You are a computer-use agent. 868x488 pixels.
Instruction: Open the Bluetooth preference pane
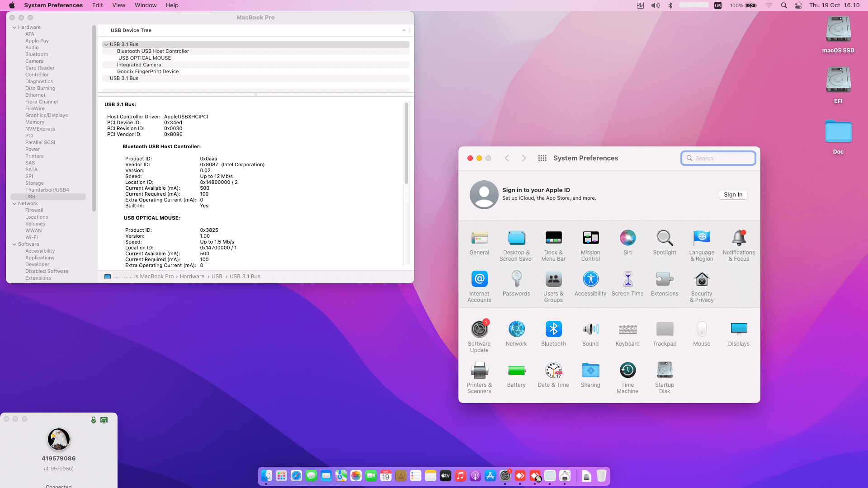point(553,329)
